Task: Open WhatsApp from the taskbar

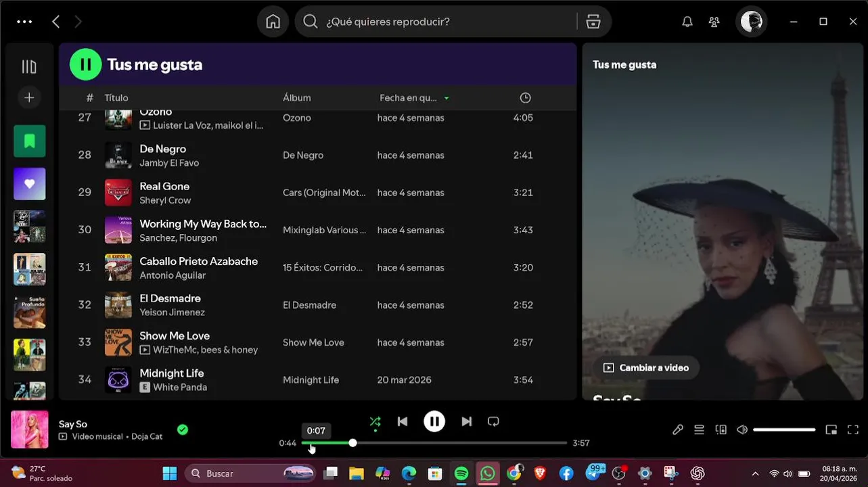Action: click(487, 473)
